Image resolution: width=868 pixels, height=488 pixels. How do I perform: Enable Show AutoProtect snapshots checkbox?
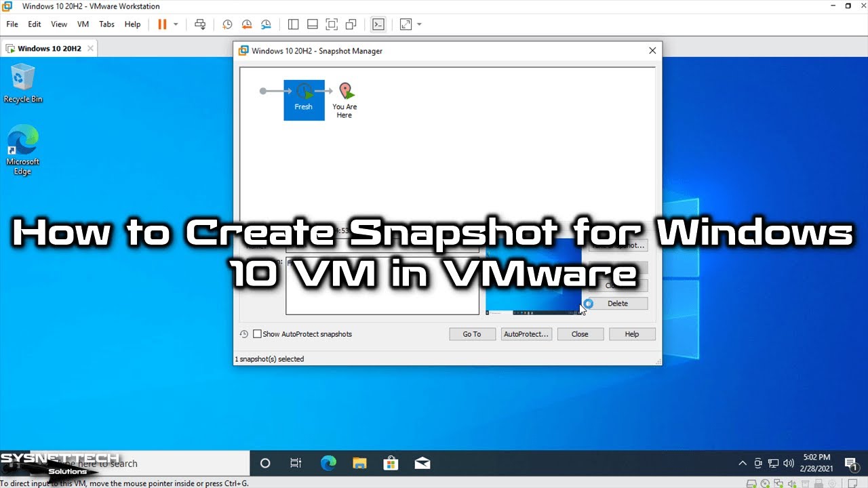(x=257, y=334)
